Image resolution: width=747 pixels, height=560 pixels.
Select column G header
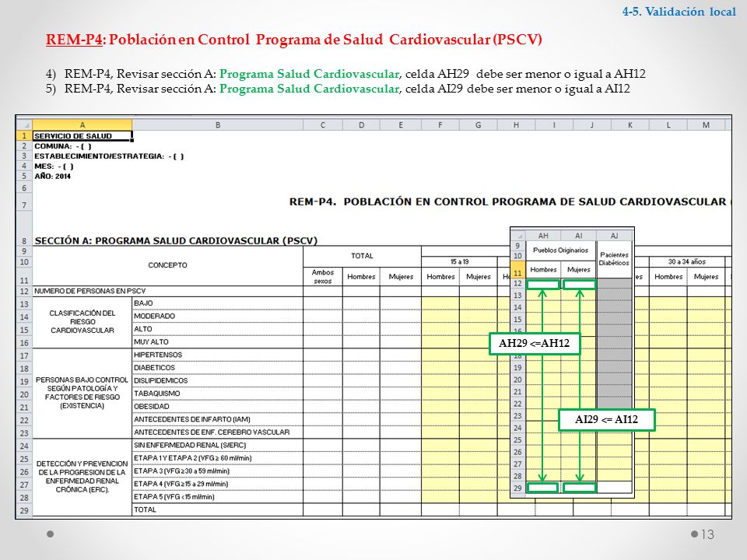pyautogui.click(x=479, y=124)
